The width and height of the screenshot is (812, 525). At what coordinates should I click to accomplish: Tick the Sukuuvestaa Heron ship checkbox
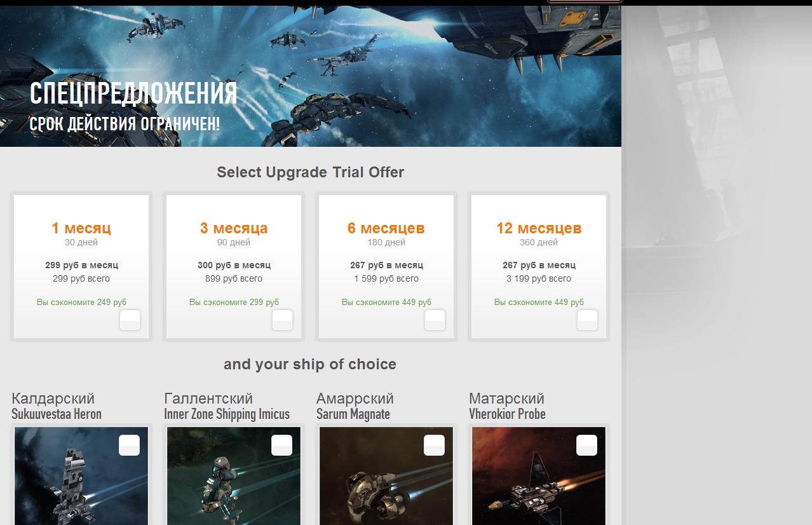(129, 446)
